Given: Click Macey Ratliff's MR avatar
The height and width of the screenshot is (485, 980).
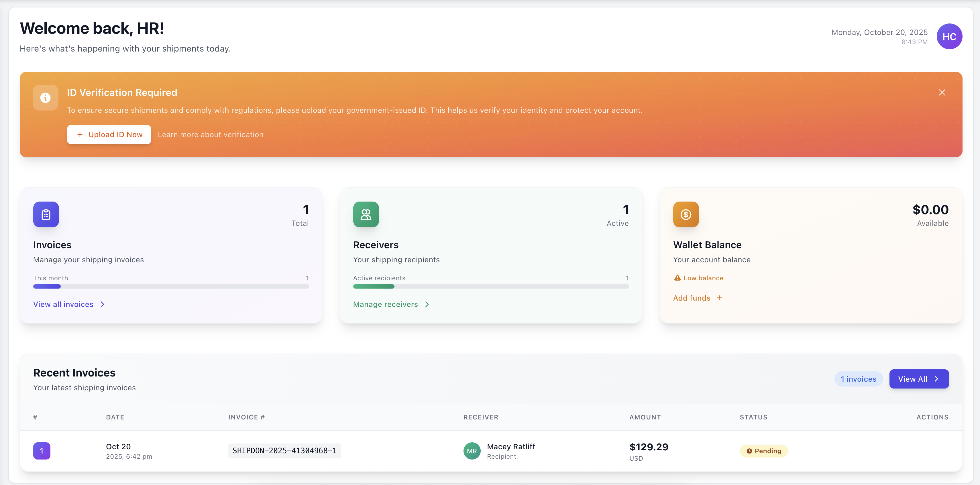Looking at the screenshot, I should point(472,451).
